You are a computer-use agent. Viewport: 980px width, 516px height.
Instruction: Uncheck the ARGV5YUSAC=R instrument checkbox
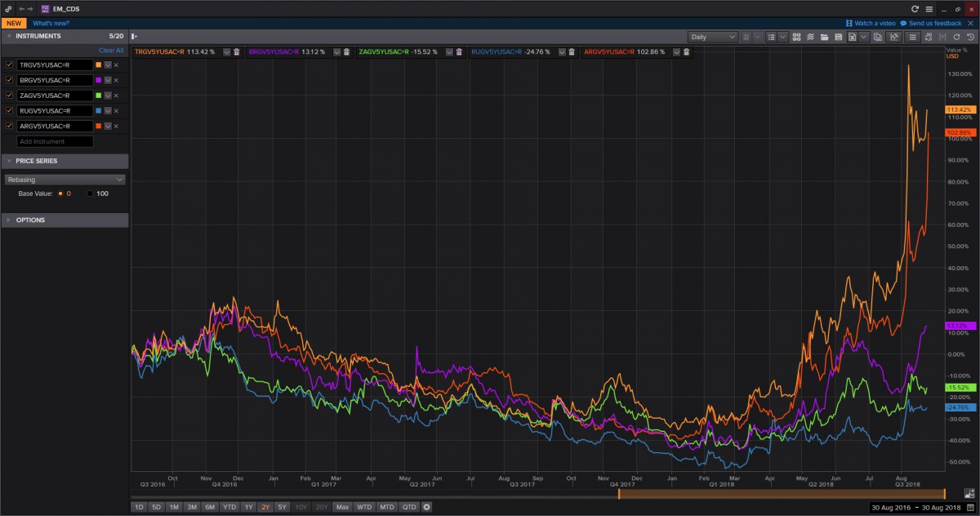[x=9, y=127]
